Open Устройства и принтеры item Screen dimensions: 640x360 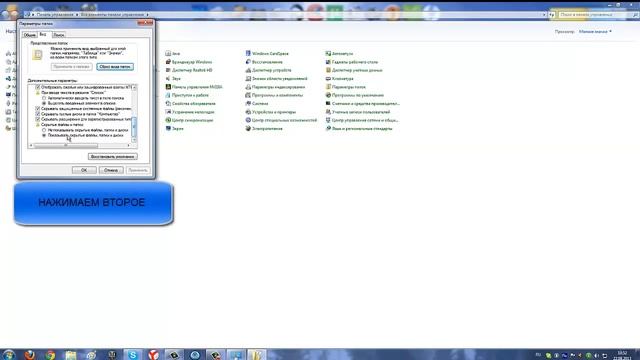point(271,112)
